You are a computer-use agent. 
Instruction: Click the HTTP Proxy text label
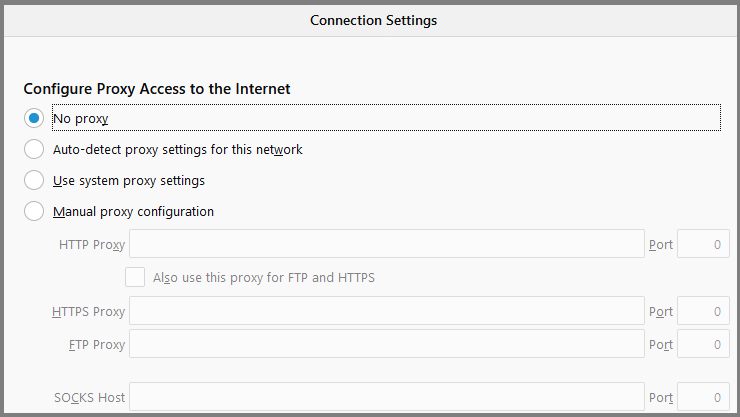click(x=91, y=244)
